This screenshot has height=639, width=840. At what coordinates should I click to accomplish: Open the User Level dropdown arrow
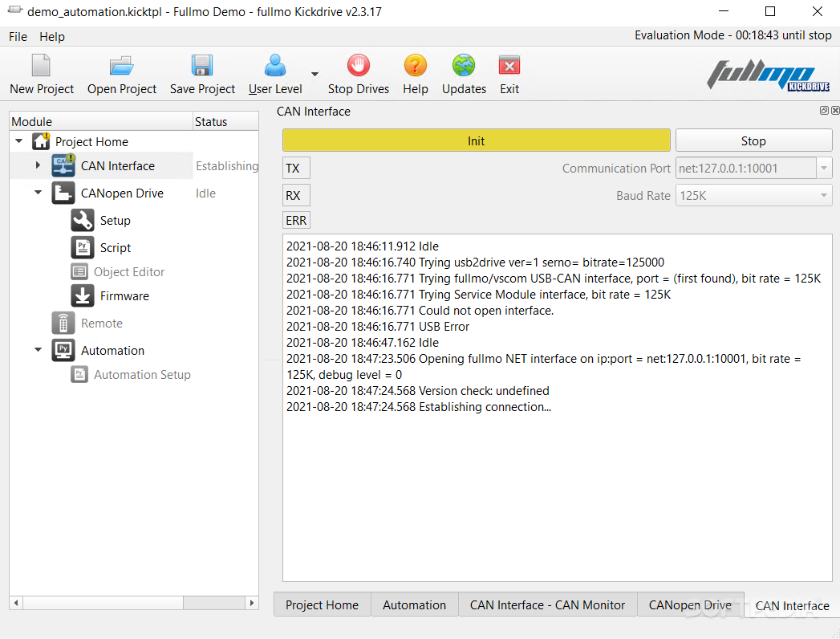point(315,74)
